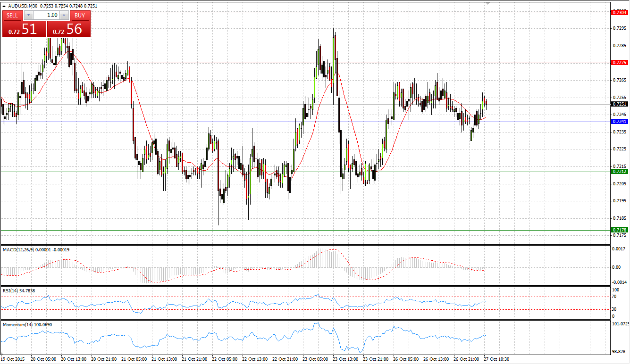Image resolution: width=630 pixels, height=364 pixels.
Task: Click the chart shift marker triangle at top
Action: 488,3
